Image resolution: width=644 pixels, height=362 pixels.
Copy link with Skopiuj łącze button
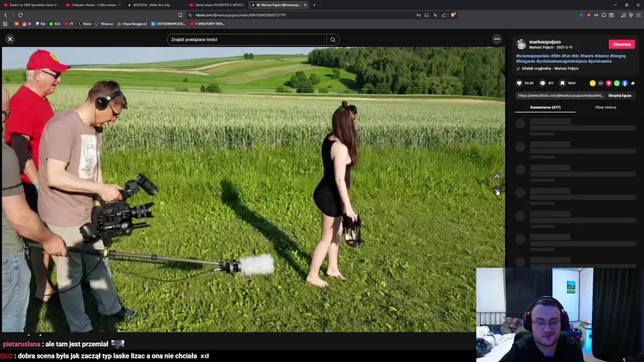[x=620, y=96]
